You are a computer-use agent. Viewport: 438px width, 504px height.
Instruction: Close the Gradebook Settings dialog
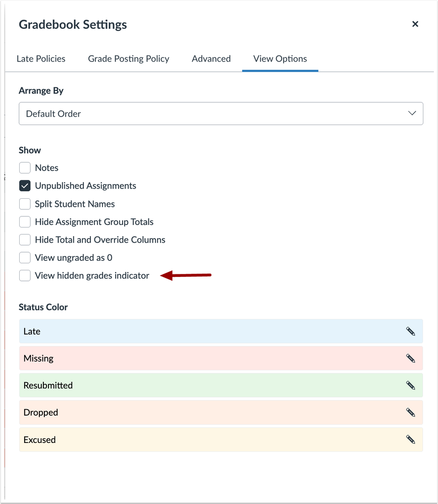click(x=415, y=24)
